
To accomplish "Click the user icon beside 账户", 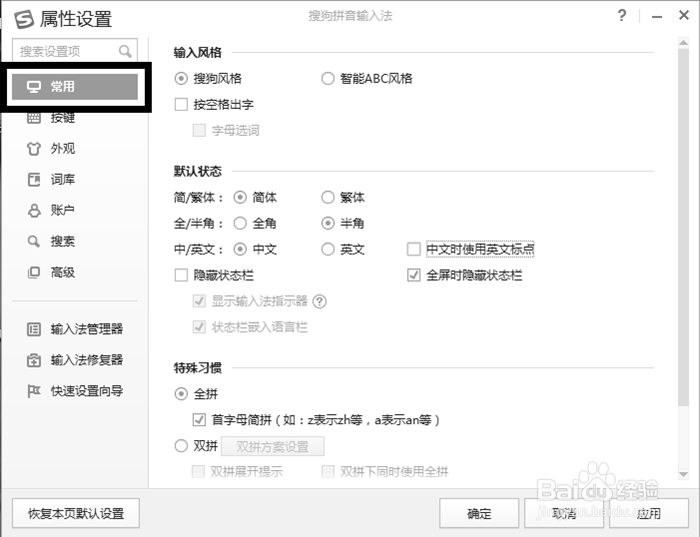I will tap(34, 210).
